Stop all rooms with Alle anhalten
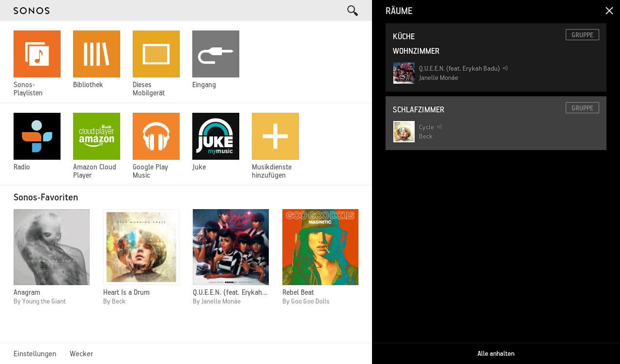The image size is (620, 364). click(496, 353)
